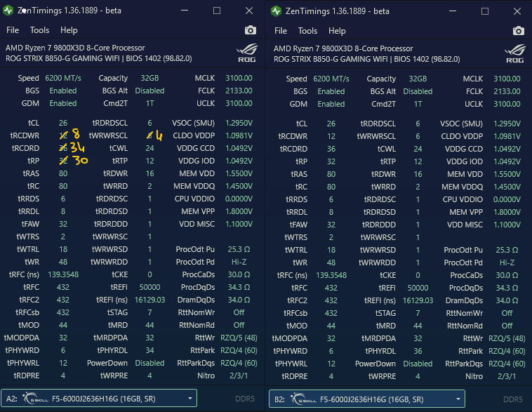Click tREFI (ns) 16129.03 in left window
532x412 pixels.
pos(149,300)
